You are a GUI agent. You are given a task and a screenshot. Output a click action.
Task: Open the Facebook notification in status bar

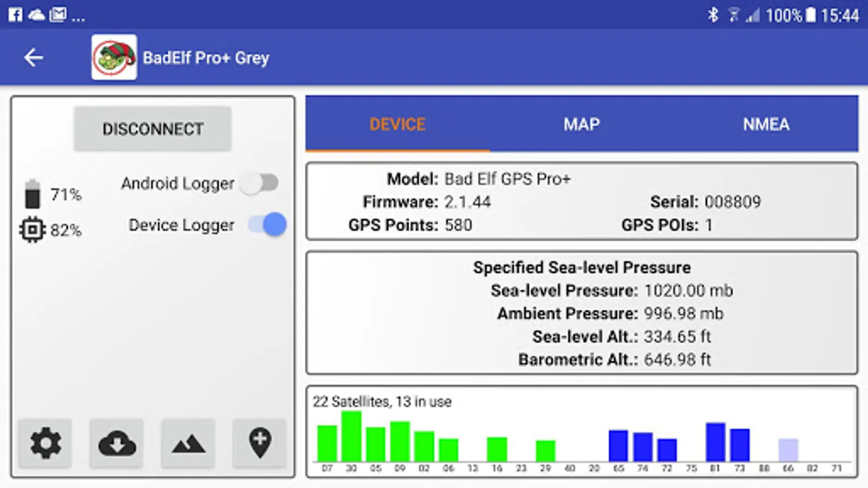(x=15, y=15)
